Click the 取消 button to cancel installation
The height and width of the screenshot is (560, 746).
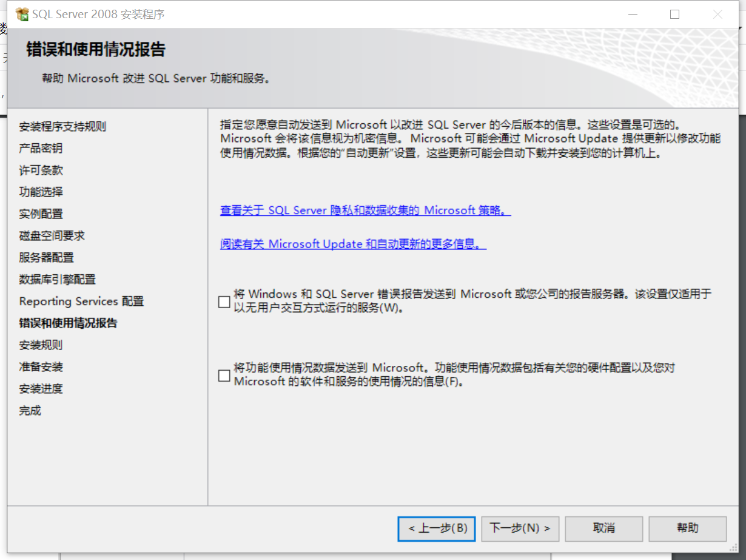[603, 528]
